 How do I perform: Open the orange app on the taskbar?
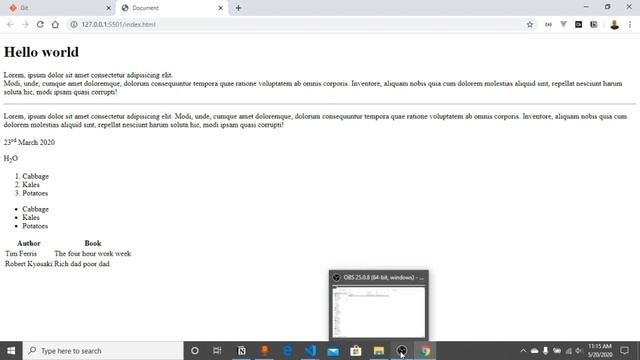tap(264, 351)
